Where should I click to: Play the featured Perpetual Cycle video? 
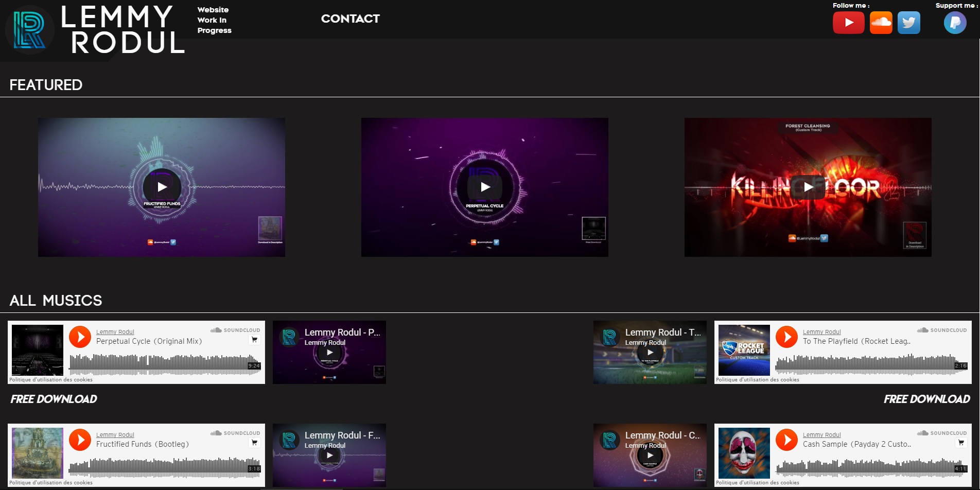(485, 187)
